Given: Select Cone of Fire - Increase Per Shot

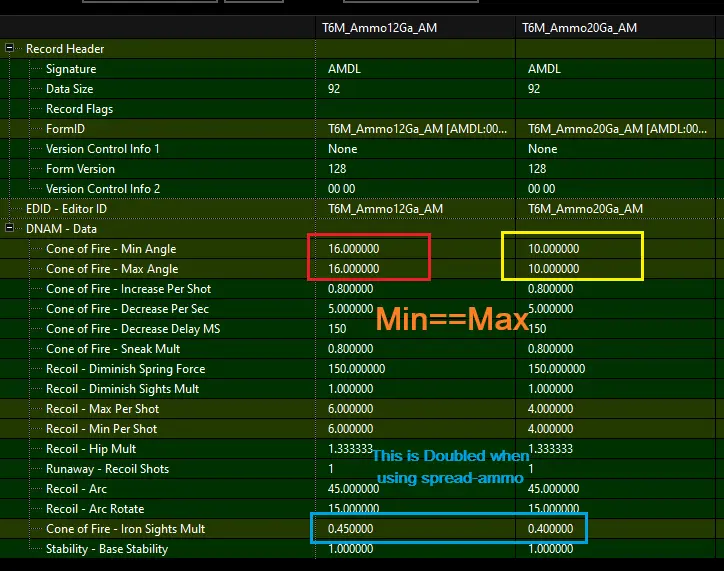Looking at the screenshot, I should [128, 289].
